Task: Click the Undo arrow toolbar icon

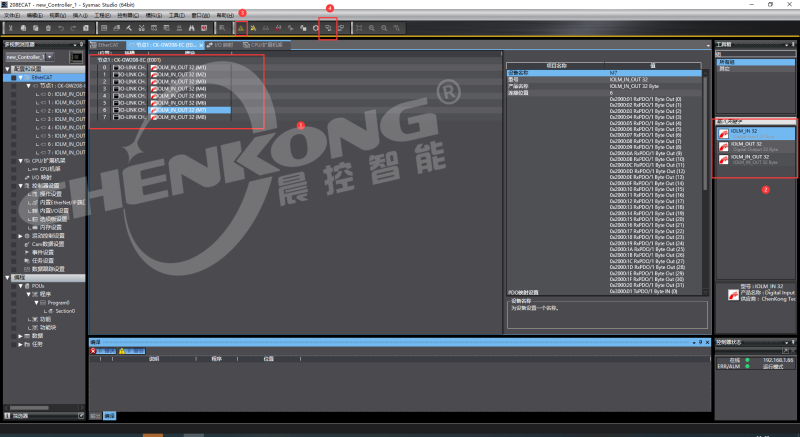Action: pos(61,28)
